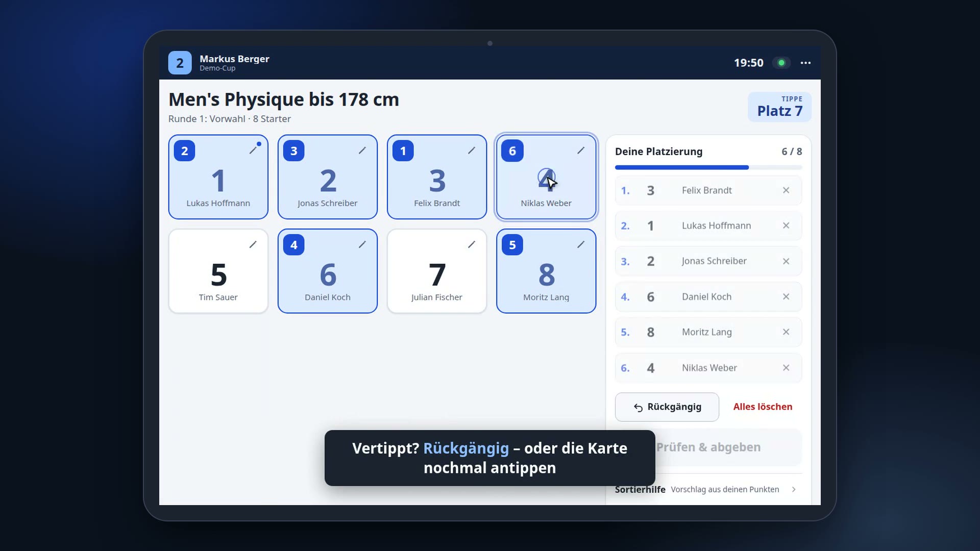
Task: Click the rank badge 5 on Moritz Lang's card
Action: (512, 244)
